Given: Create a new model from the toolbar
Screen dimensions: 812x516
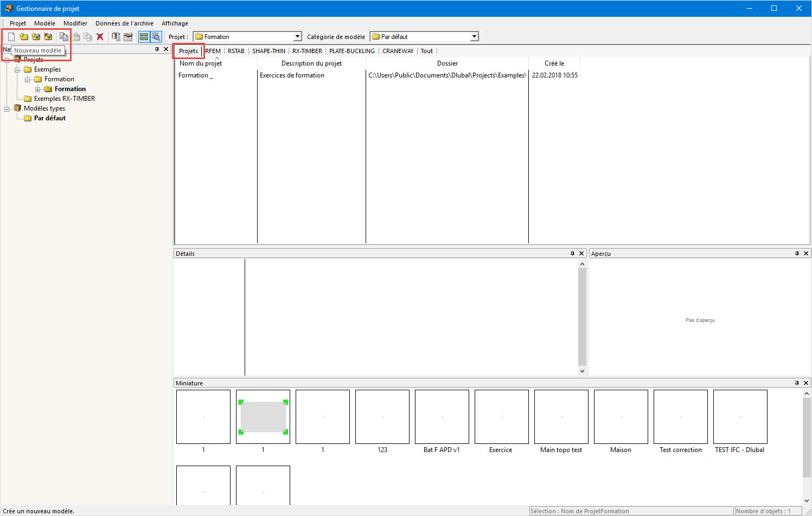Looking at the screenshot, I should coord(11,37).
